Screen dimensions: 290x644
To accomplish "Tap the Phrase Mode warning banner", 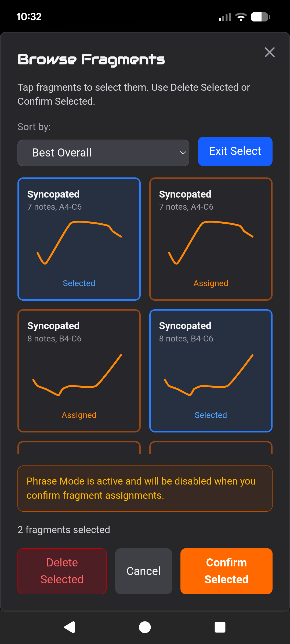I will pos(145,488).
